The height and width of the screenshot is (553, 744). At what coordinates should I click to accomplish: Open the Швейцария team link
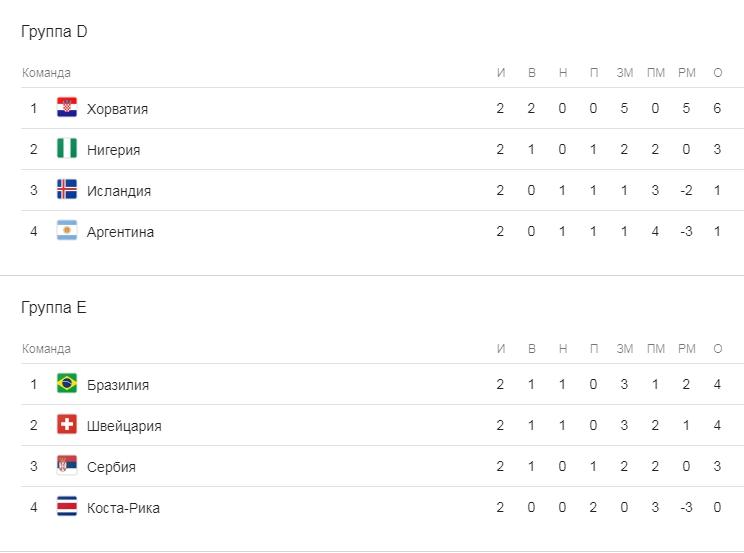(123, 426)
